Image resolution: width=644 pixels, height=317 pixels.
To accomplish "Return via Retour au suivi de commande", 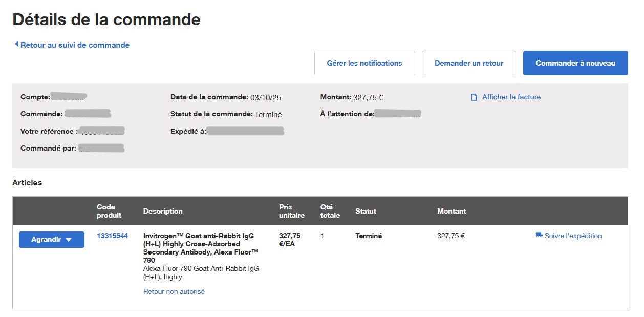I will tap(74, 45).
